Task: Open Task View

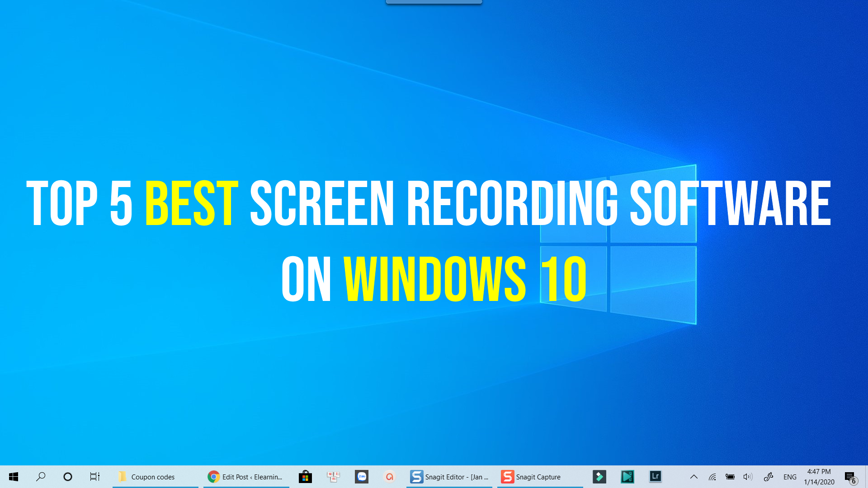Action: click(x=94, y=477)
